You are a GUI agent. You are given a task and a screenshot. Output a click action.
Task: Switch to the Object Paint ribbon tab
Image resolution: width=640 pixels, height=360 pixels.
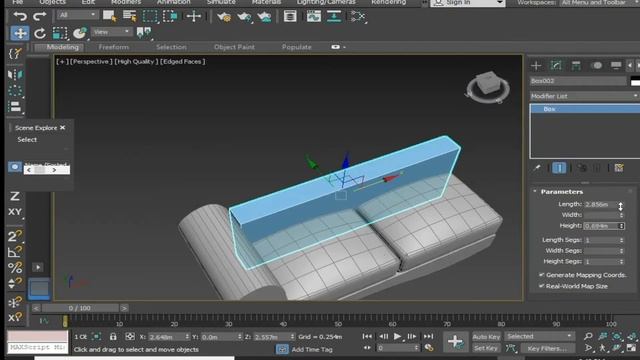coord(234,47)
